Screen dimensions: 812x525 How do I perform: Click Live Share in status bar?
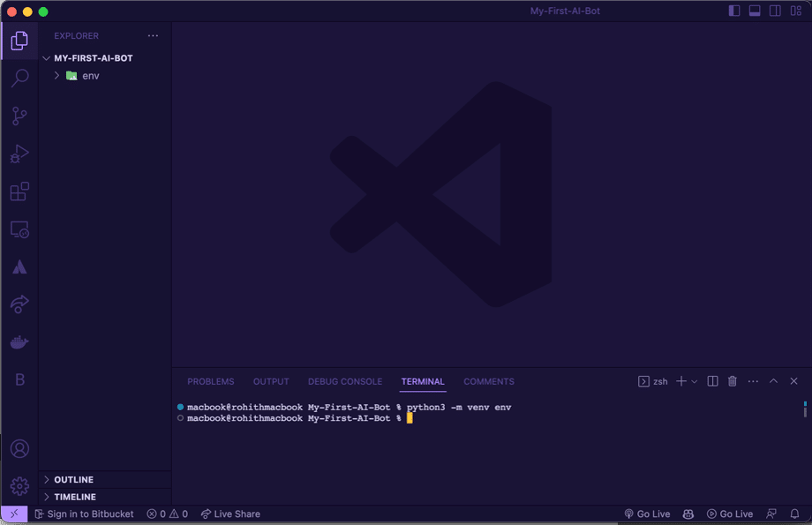click(x=230, y=514)
